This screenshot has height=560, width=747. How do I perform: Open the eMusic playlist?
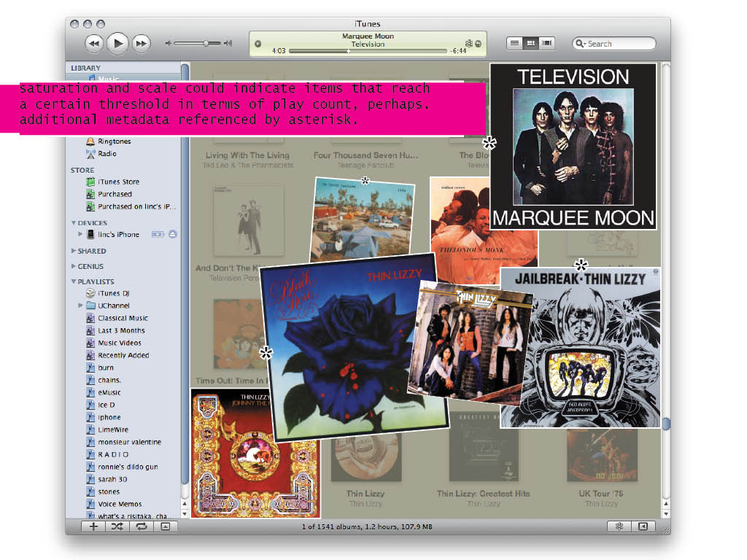(x=109, y=392)
